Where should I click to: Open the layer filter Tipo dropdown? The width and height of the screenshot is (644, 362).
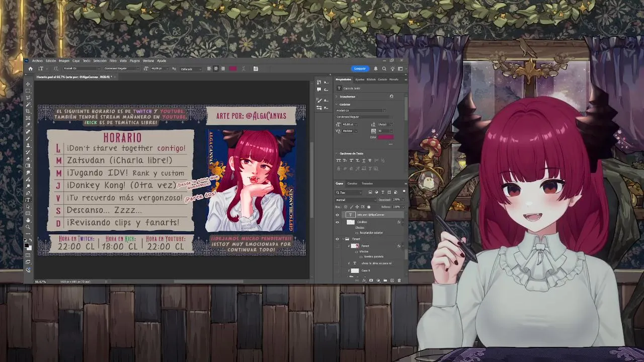[x=348, y=193]
